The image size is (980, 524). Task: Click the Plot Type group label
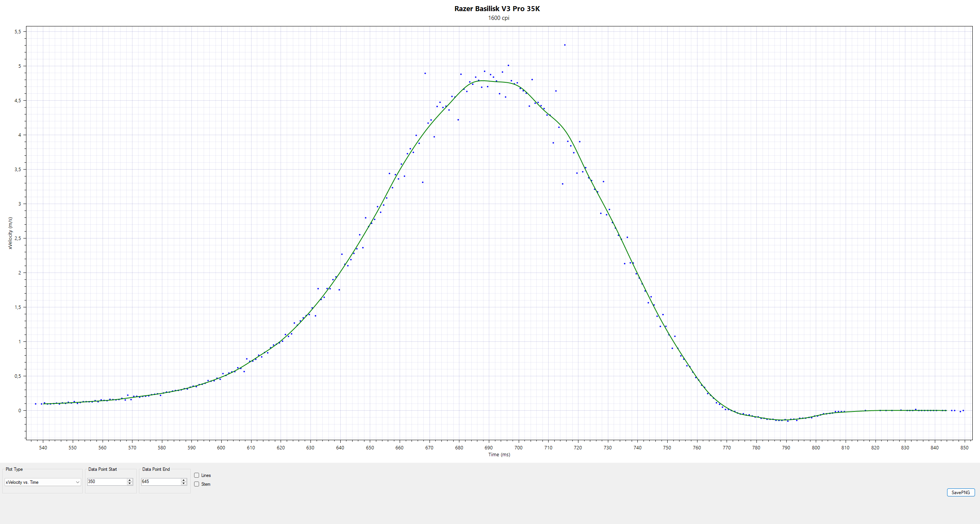pyautogui.click(x=14, y=469)
